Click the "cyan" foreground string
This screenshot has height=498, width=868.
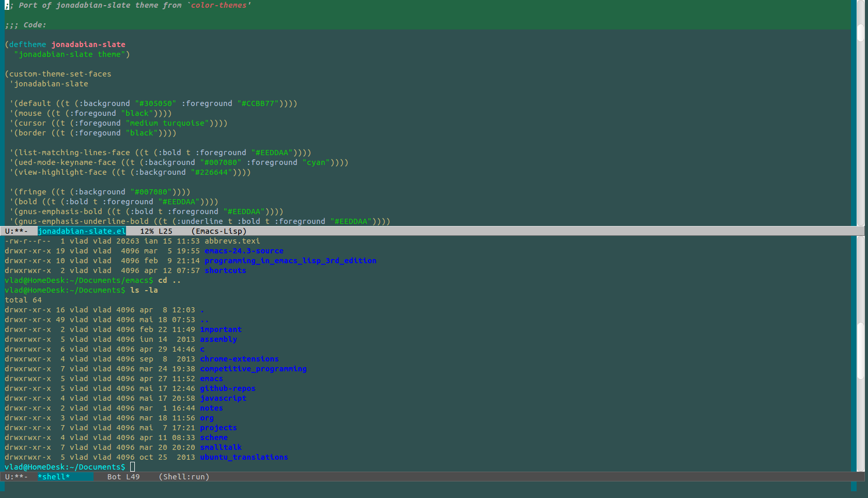coord(316,162)
